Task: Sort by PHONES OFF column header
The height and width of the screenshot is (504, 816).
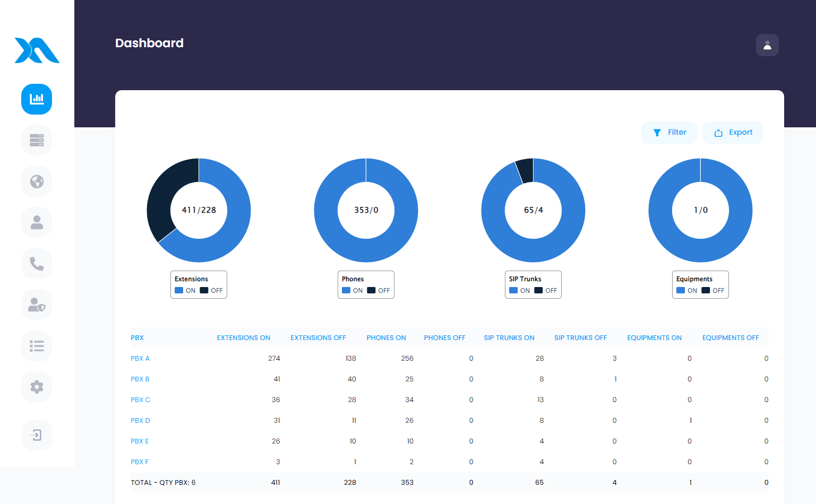Action: coord(444,338)
